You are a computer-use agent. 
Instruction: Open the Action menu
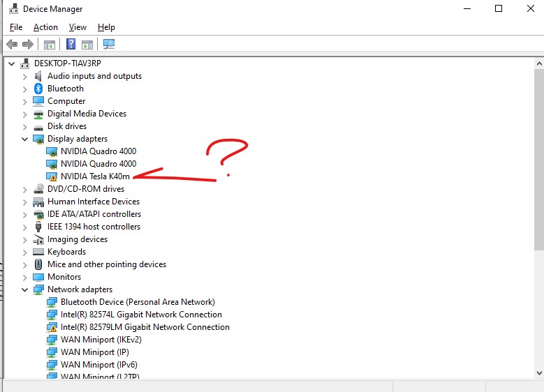pyautogui.click(x=45, y=27)
